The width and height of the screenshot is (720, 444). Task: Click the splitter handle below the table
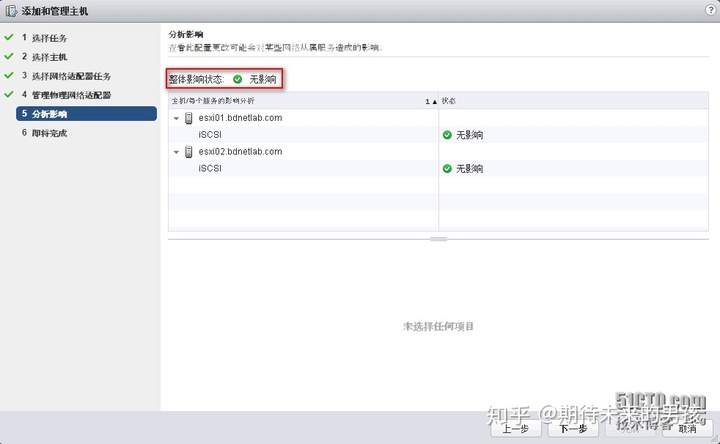(x=439, y=239)
